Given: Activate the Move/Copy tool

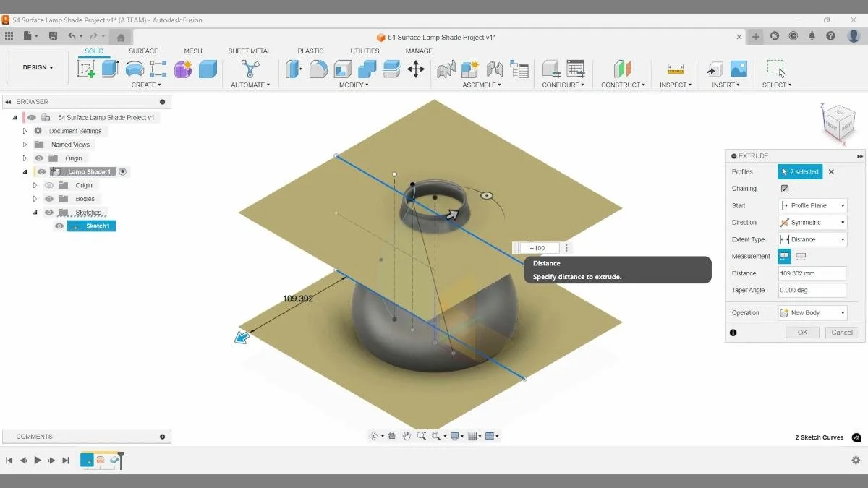Looking at the screenshot, I should tap(416, 69).
